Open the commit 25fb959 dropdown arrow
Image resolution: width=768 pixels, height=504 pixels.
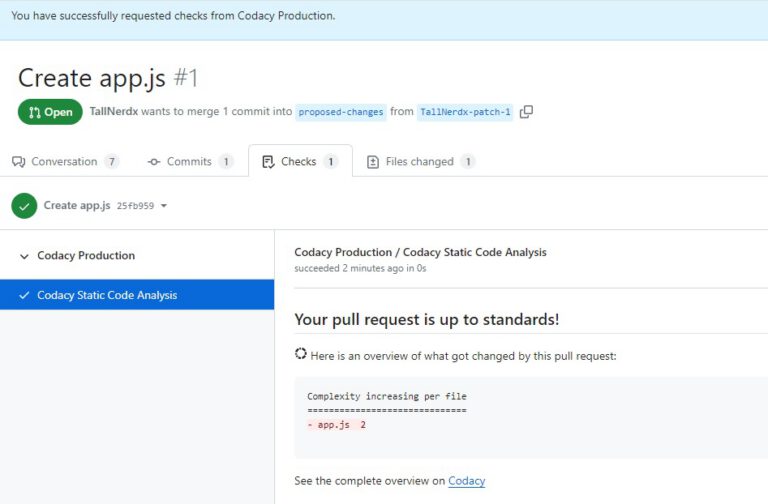[x=164, y=206]
